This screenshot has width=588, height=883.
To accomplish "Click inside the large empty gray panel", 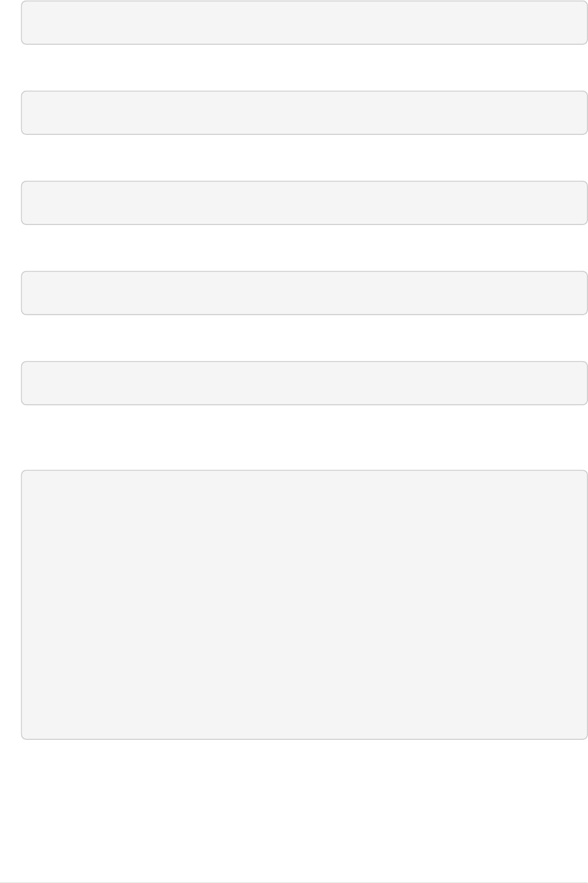I will pyautogui.click(x=304, y=604).
